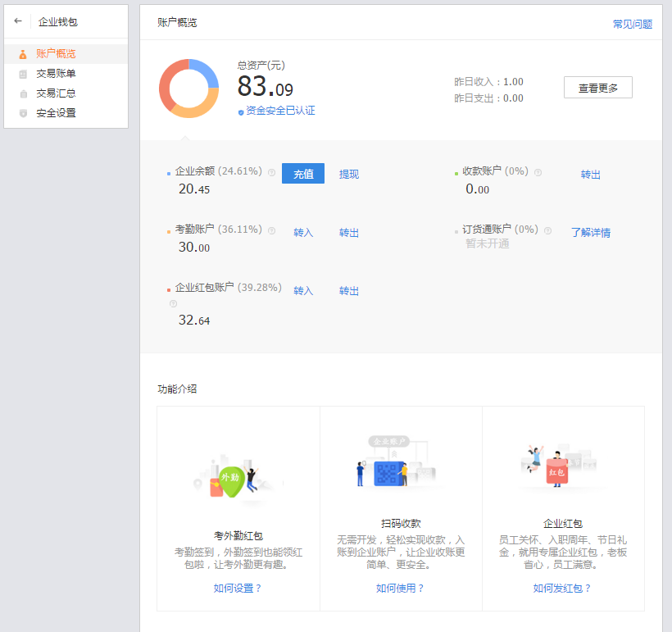Click the 安全设置 shield icon in sidebar
This screenshot has width=672, height=632.
pyautogui.click(x=23, y=113)
